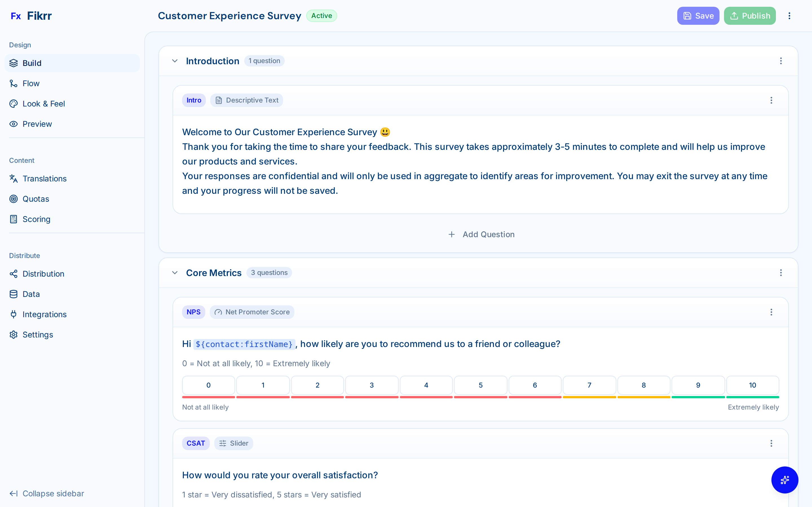Click the Integrations plug icon
Image resolution: width=812 pixels, height=507 pixels.
14,314
